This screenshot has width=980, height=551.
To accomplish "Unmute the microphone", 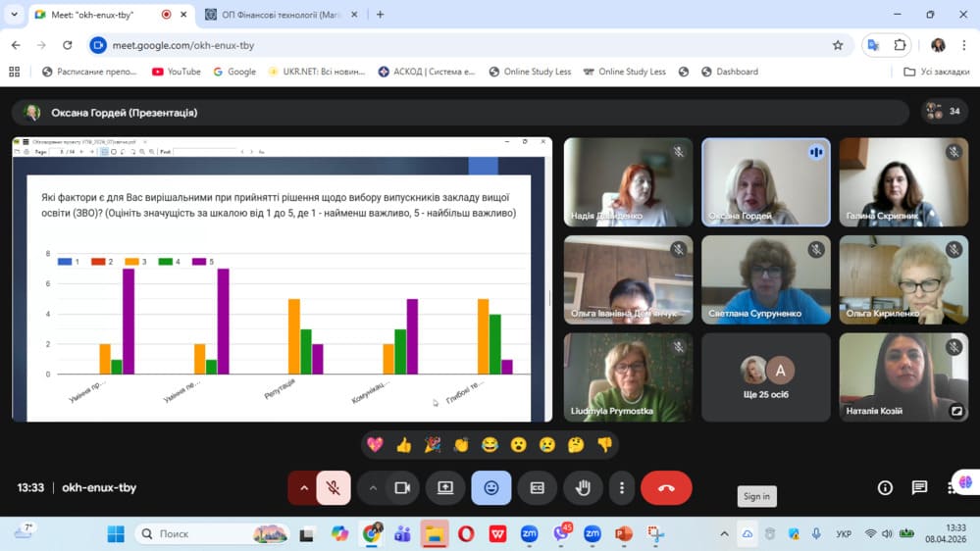I will point(334,488).
